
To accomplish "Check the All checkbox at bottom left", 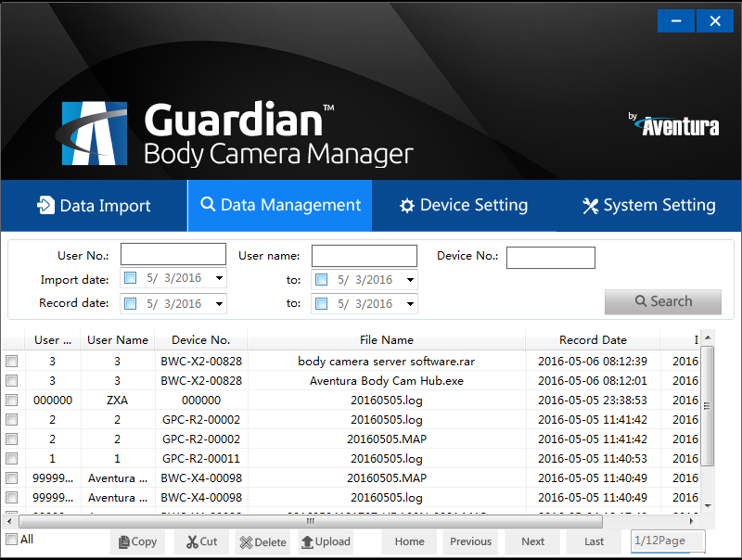I will [12, 539].
